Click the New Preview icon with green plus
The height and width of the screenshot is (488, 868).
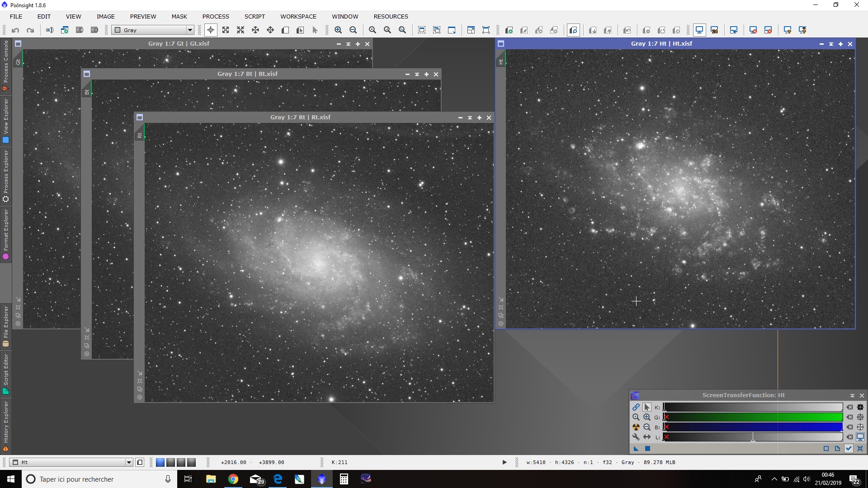(509, 30)
